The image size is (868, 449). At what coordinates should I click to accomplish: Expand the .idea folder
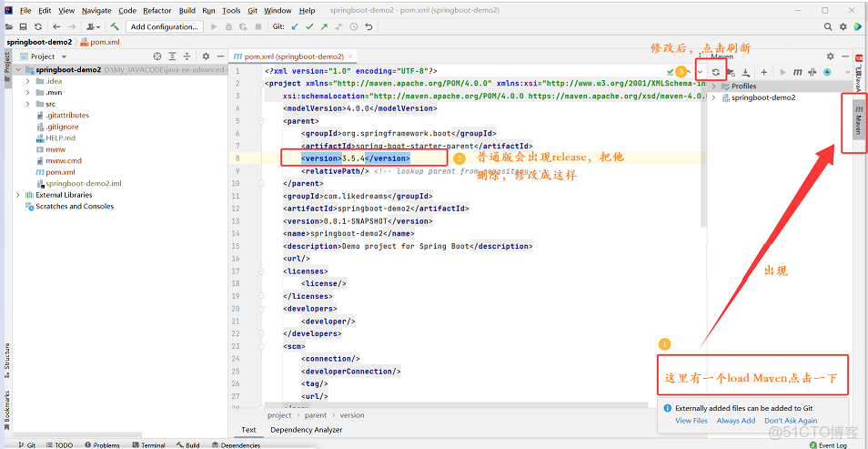click(x=27, y=81)
